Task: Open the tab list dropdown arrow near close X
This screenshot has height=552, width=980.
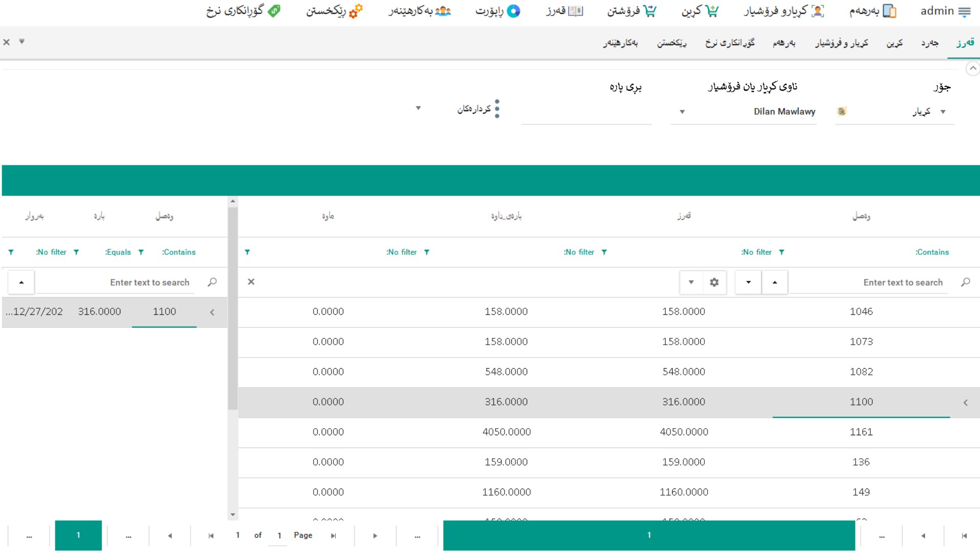Action: (22, 41)
